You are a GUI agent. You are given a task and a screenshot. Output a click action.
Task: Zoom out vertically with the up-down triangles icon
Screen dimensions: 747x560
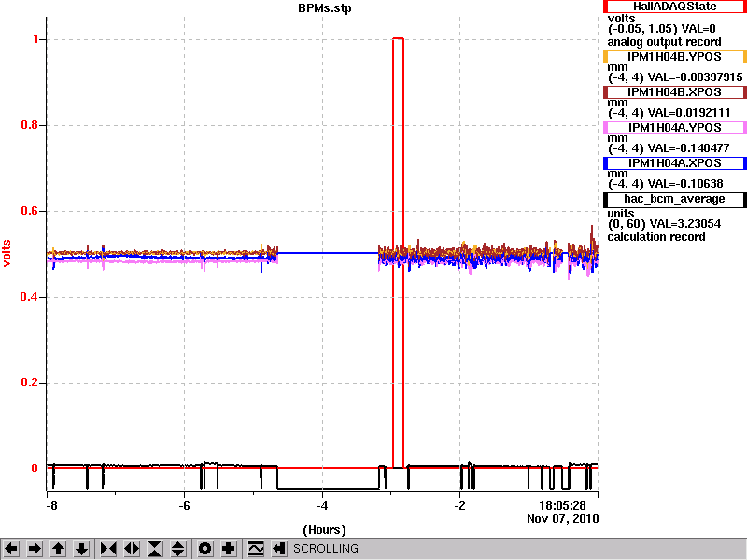click(178, 549)
